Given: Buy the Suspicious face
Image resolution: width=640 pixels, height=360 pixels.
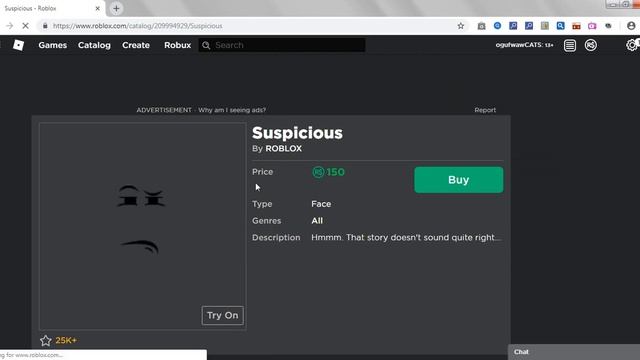Looking at the screenshot, I should coord(459,180).
